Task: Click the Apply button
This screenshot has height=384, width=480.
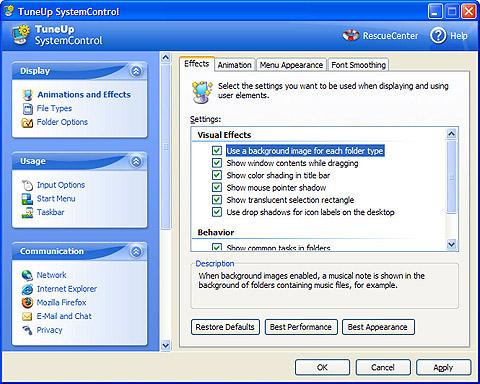Action: pos(443,367)
